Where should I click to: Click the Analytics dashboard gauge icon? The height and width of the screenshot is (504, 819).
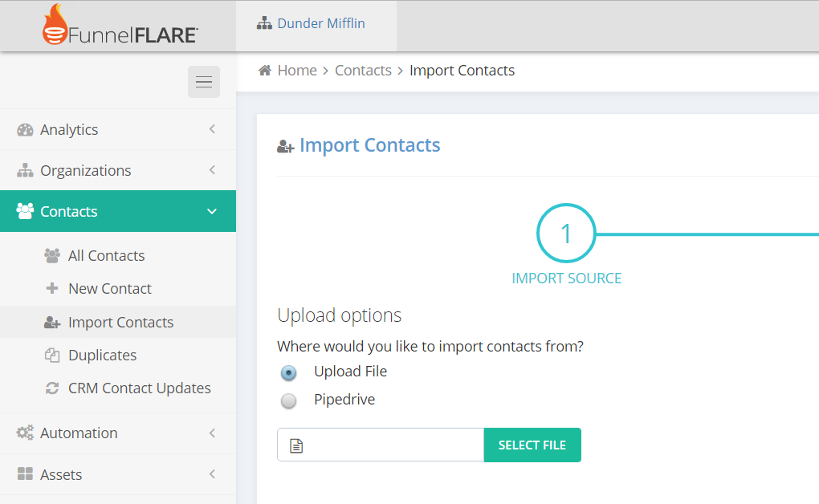[x=25, y=129]
